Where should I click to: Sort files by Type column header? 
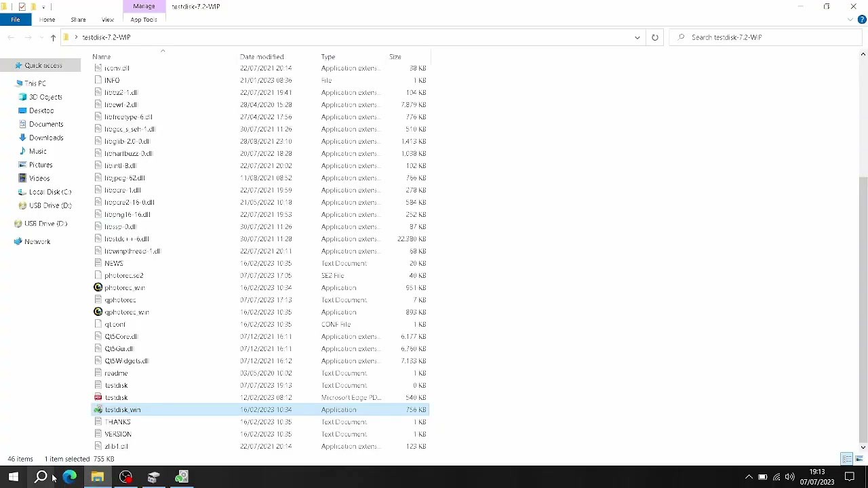(328, 57)
